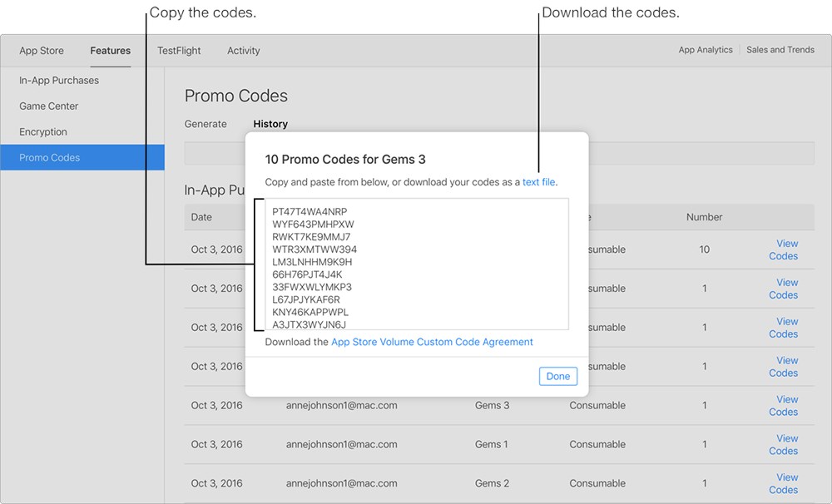This screenshot has width=832, height=504.
Task: Select the Features tab
Action: pyautogui.click(x=111, y=51)
